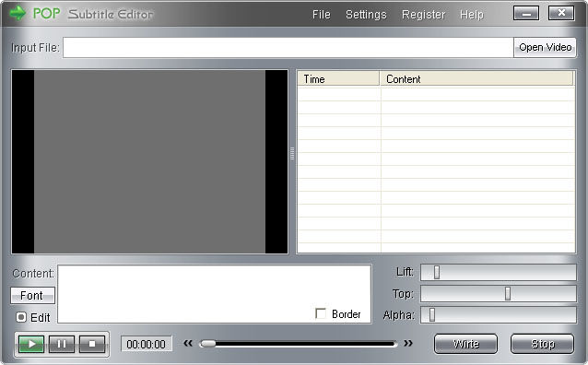Click the Write button
588x365 pixels.
pyautogui.click(x=465, y=344)
